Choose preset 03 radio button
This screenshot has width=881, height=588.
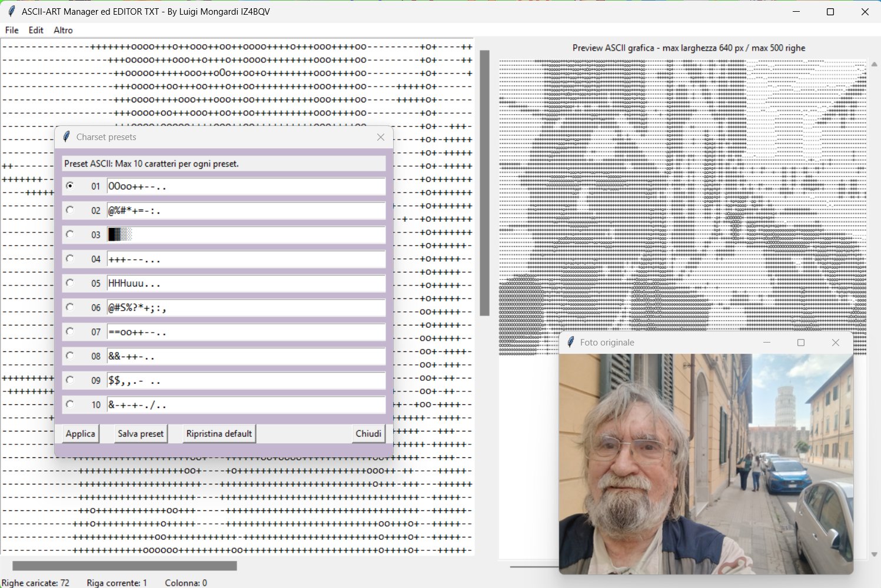coord(70,234)
